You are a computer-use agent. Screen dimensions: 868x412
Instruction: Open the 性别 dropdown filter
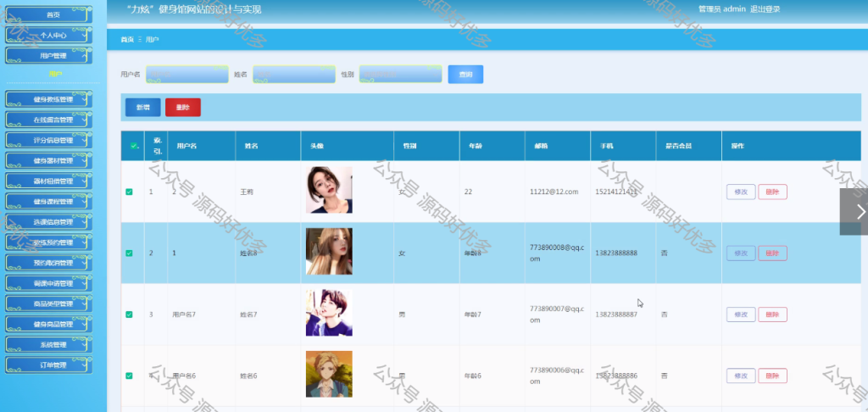coord(400,75)
